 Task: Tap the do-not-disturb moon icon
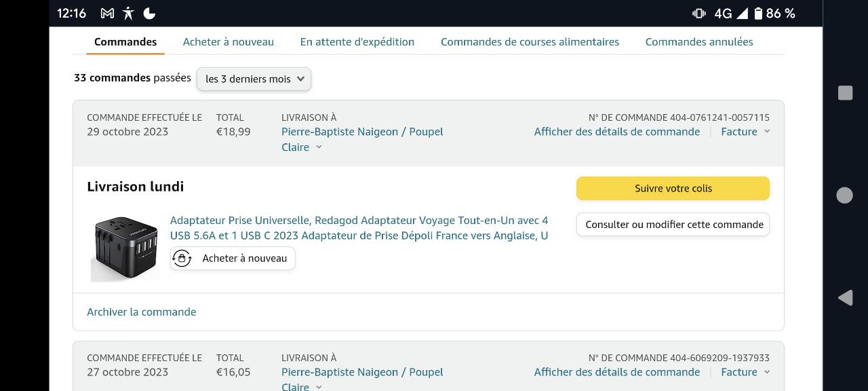pyautogui.click(x=149, y=14)
